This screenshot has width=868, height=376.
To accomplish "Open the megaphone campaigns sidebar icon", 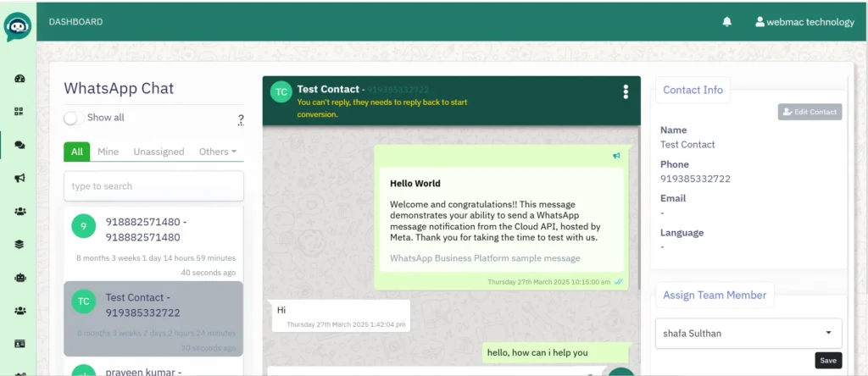I will tap(19, 178).
